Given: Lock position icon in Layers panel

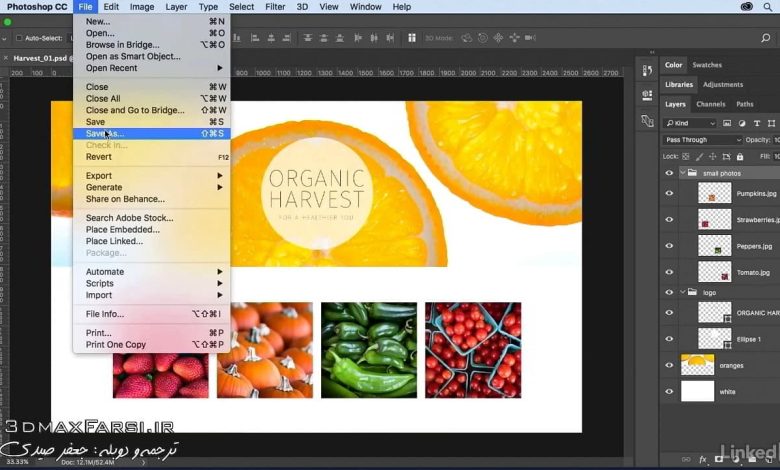Looking at the screenshot, I should (x=712, y=157).
